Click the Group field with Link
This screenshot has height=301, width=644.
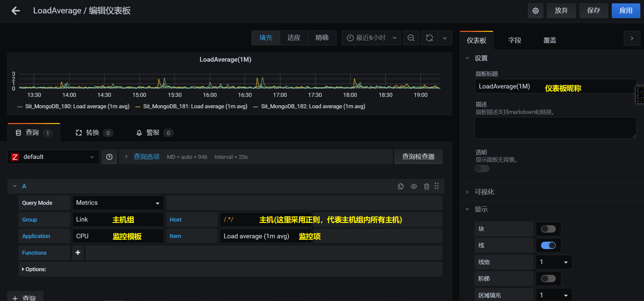pos(118,220)
